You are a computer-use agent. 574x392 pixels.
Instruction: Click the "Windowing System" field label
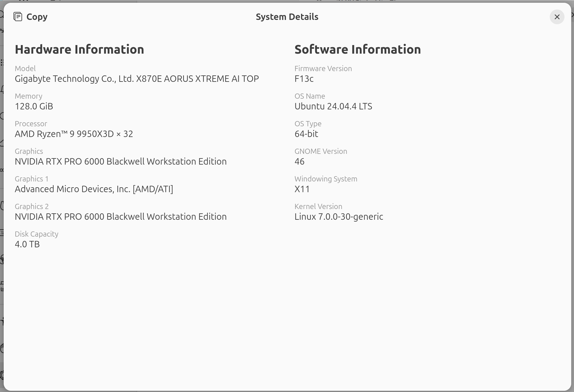326,179
